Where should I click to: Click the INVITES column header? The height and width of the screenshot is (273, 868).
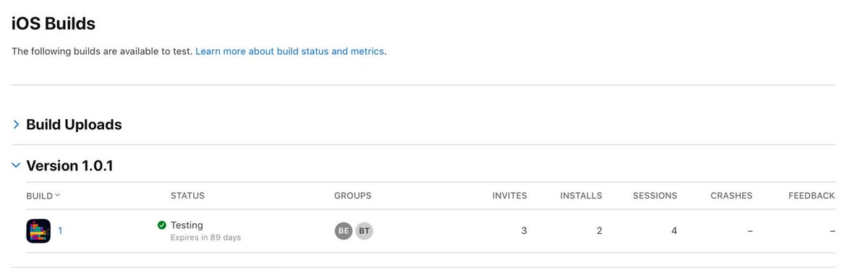tap(510, 196)
